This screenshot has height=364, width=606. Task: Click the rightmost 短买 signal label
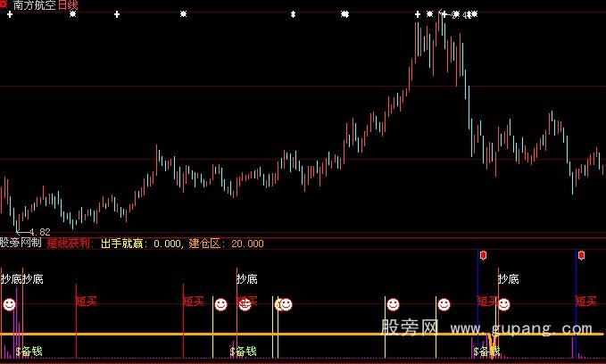tap(585, 302)
